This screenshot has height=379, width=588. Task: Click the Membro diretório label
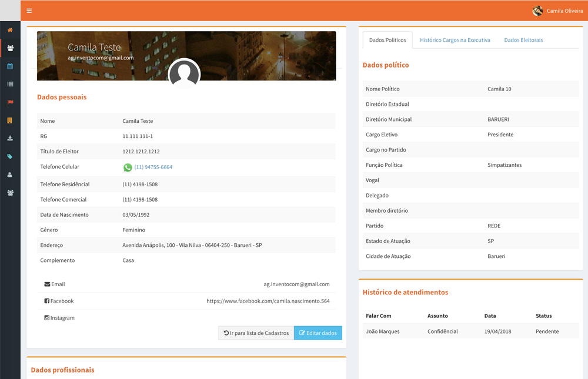click(387, 211)
